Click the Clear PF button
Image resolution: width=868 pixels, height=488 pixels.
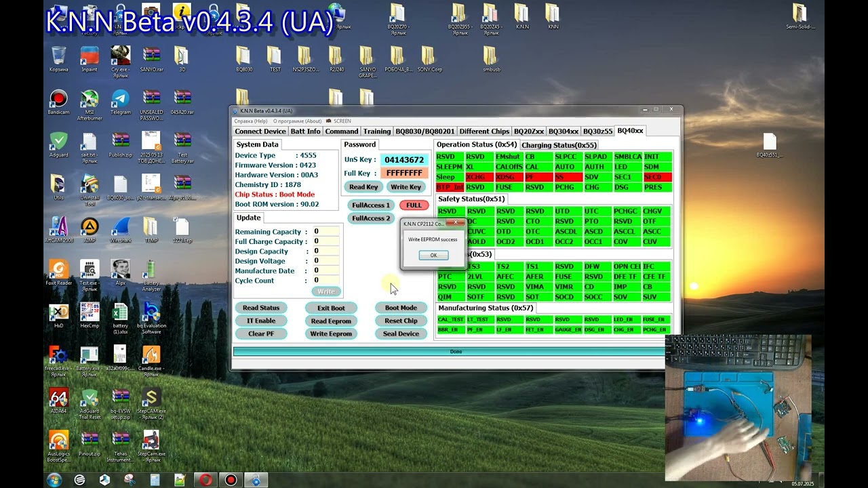coord(261,333)
